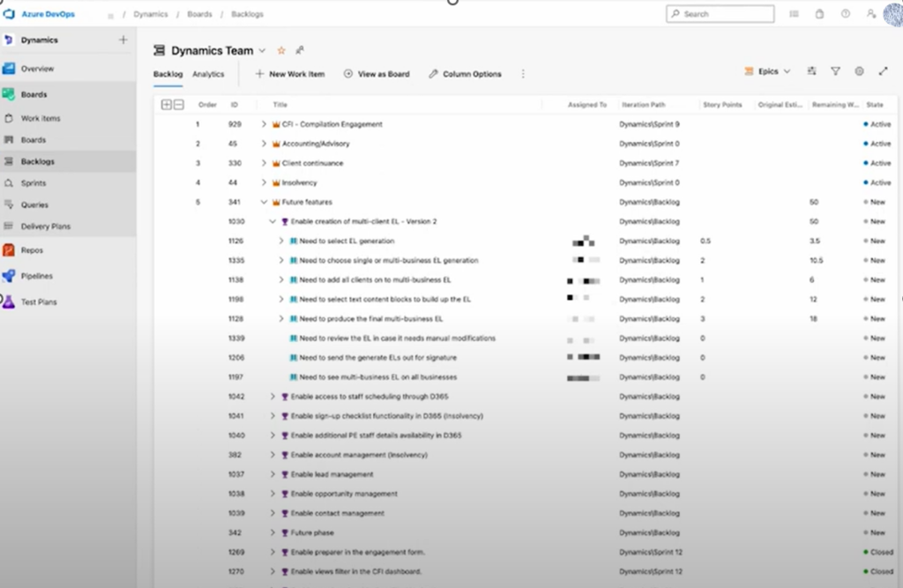The width and height of the screenshot is (903, 588).
Task: Favorite the Dynamics Team backlog star
Action: pos(282,51)
